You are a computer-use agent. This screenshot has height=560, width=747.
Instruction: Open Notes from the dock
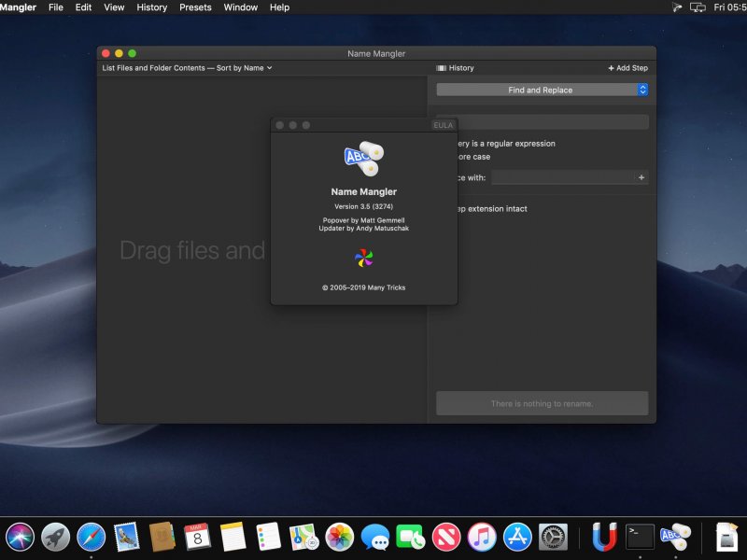233,537
